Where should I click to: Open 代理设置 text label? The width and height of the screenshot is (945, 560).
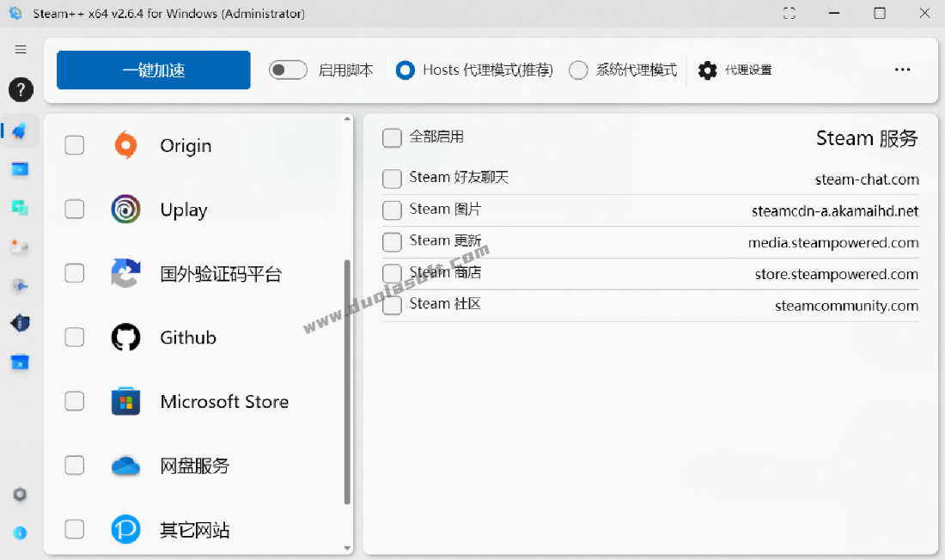point(748,70)
